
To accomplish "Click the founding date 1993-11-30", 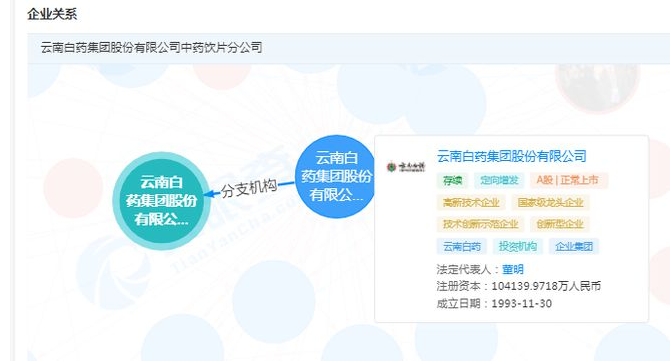I will pyautogui.click(x=521, y=303).
